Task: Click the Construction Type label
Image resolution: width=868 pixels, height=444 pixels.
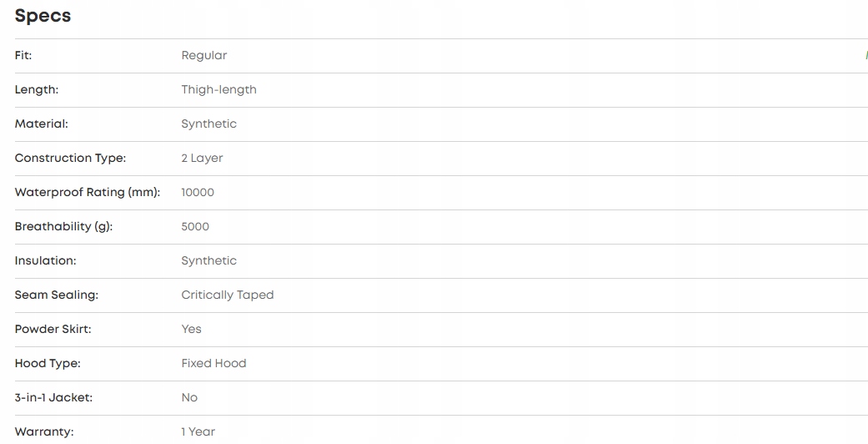Action: click(70, 158)
